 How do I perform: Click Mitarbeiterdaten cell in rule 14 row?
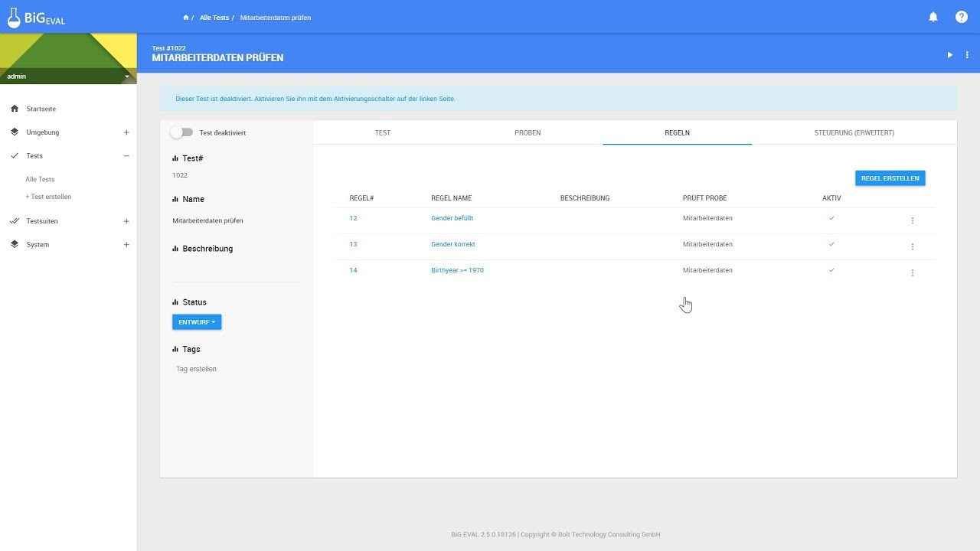(707, 270)
